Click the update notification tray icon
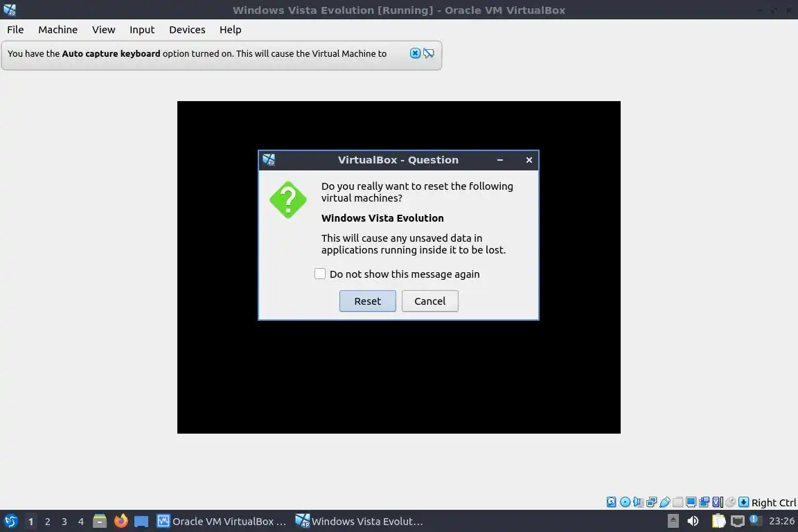The height and width of the screenshot is (532, 798). point(756,520)
